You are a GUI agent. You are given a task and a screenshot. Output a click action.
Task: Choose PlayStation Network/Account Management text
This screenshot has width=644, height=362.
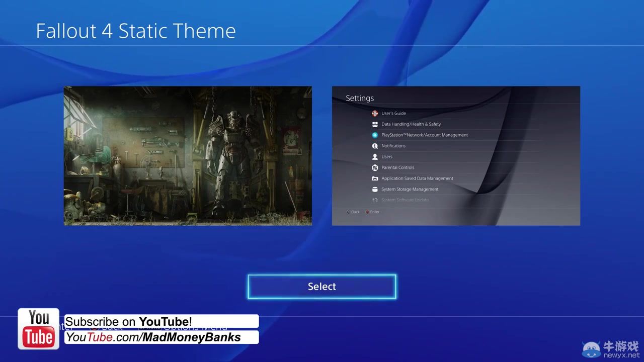[x=425, y=135]
